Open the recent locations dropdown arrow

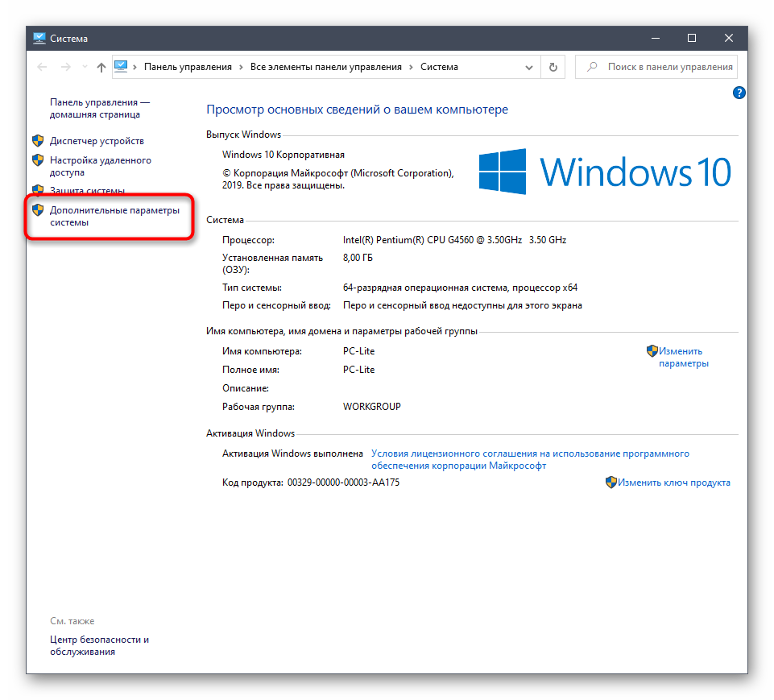tap(84, 68)
